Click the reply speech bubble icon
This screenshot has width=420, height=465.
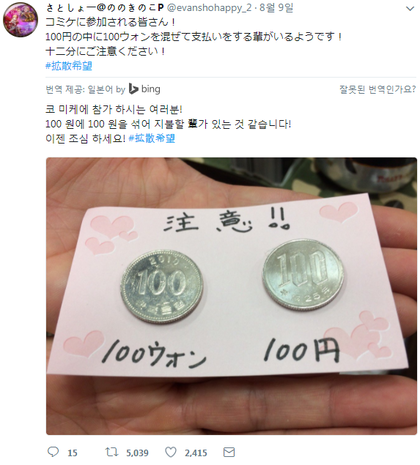pyautogui.click(x=53, y=452)
